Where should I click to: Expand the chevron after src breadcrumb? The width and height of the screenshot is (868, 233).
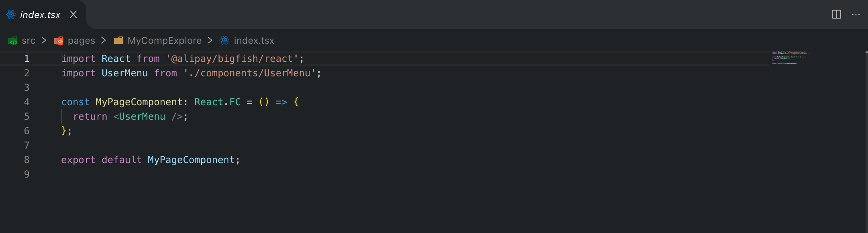tap(44, 40)
